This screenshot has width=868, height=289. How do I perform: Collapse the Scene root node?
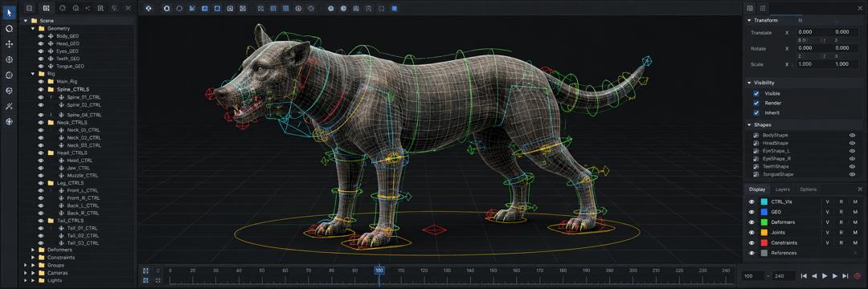tap(25, 20)
